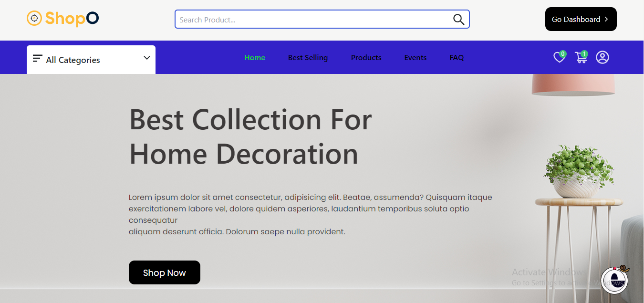This screenshot has width=644, height=303.
Task: Go to the Home nav item
Action: coord(255,58)
